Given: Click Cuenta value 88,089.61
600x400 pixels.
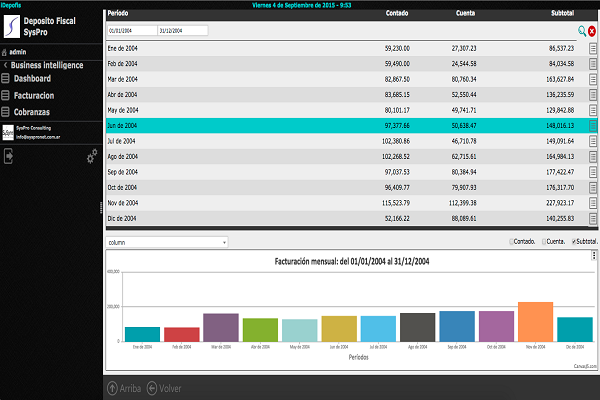Looking at the screenshot, I should coord(464,219).
